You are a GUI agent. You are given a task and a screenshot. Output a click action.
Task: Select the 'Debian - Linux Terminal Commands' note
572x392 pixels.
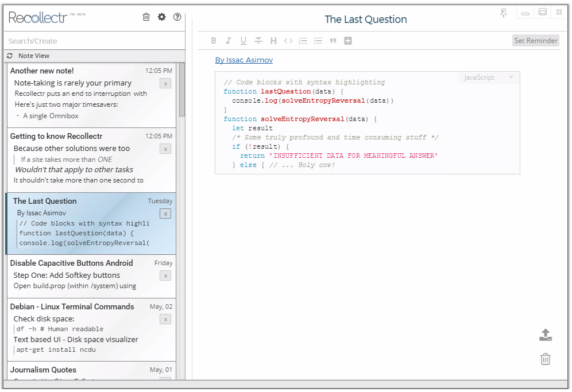(72, 306)
